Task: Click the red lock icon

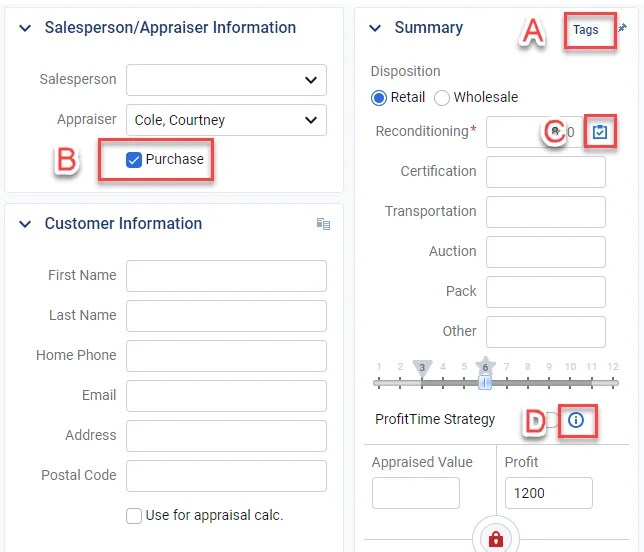Action: click(495, 539)
